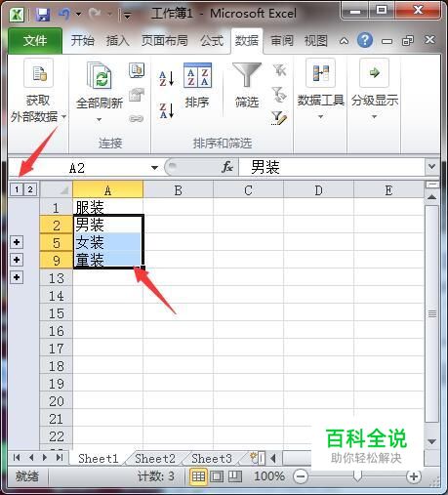Click the Name Box showing A2
448x495 pixels.
[78, 168]
